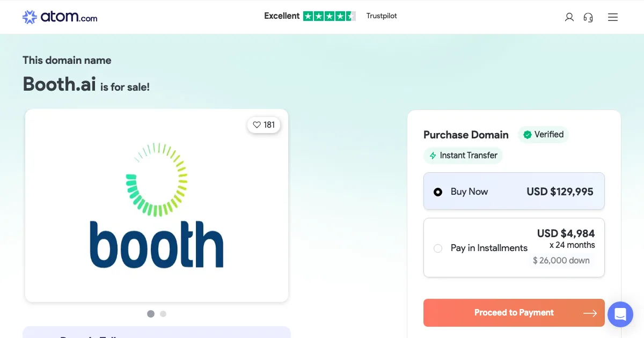Select the Buy Now radio option
This screenshot has height=338, width=644.
pyautogui.click(x=438, y=192)
